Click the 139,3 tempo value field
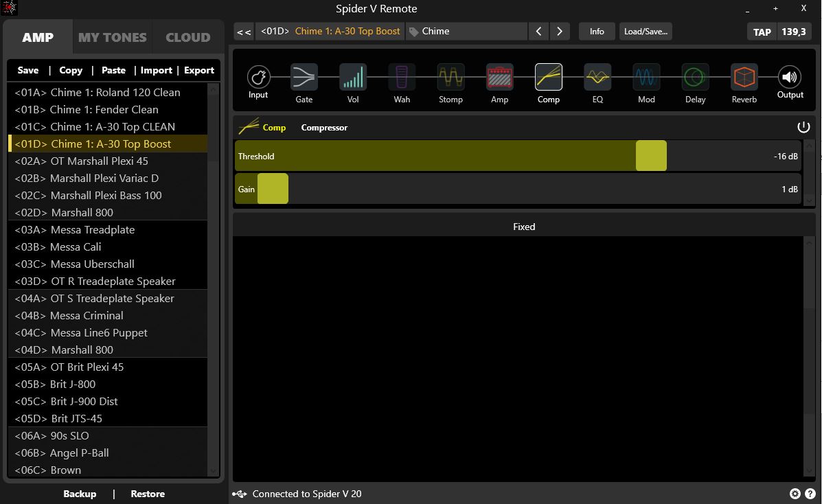The height and width of the screenshot is (504, 822). coord(794,32)
